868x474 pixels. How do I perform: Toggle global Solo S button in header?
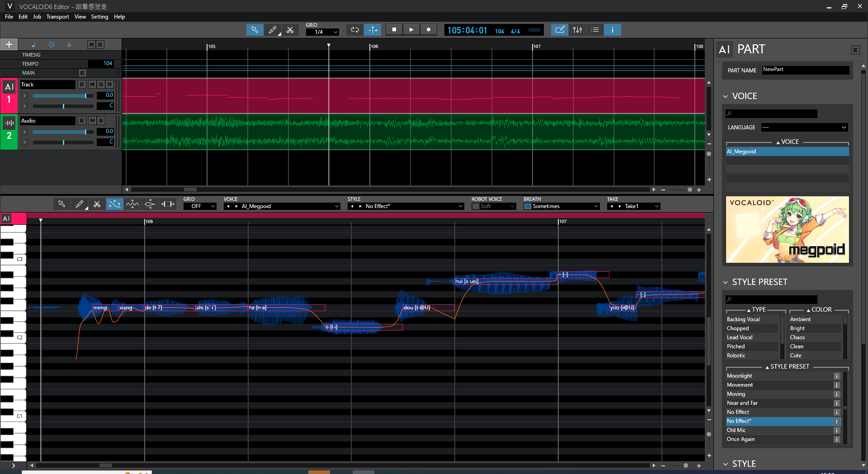tap(100, 44)
